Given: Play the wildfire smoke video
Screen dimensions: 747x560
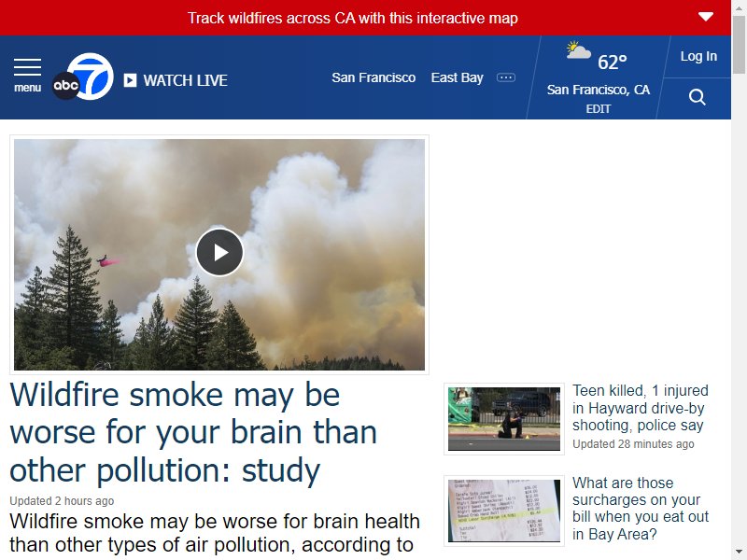Looking at the screenshot, I should point(219,252).
